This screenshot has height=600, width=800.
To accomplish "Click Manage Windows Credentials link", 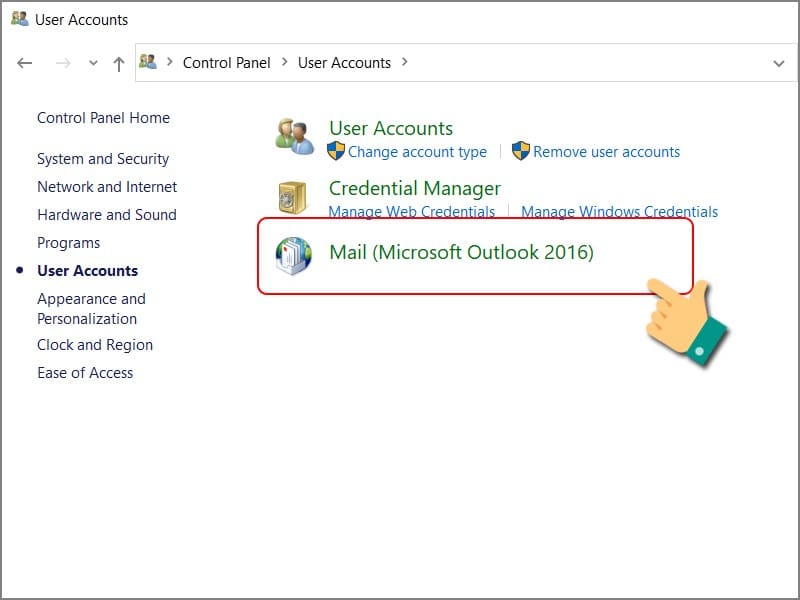I will click(619, 212).
